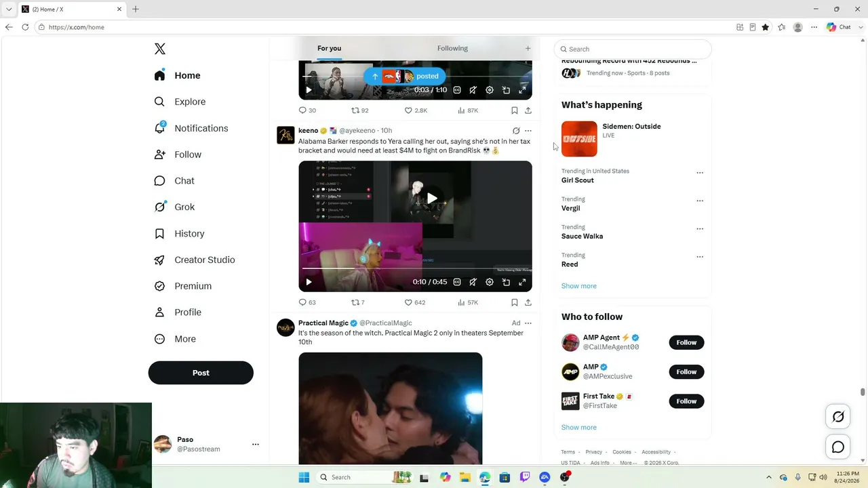Follow the AMP account
868x488 pixels.
pos(686,371)
